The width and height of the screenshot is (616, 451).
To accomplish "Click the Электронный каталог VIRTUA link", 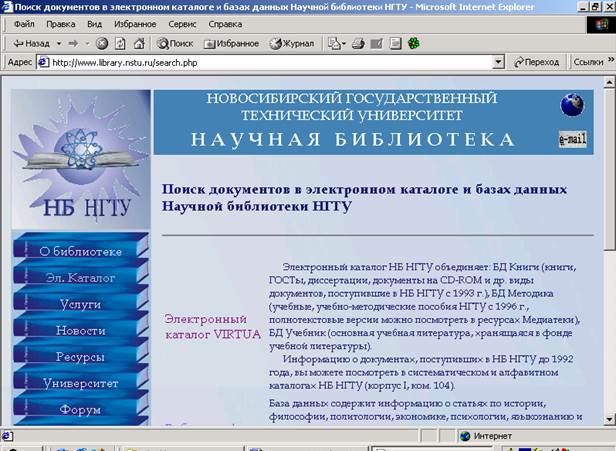I will pos(212,326).
